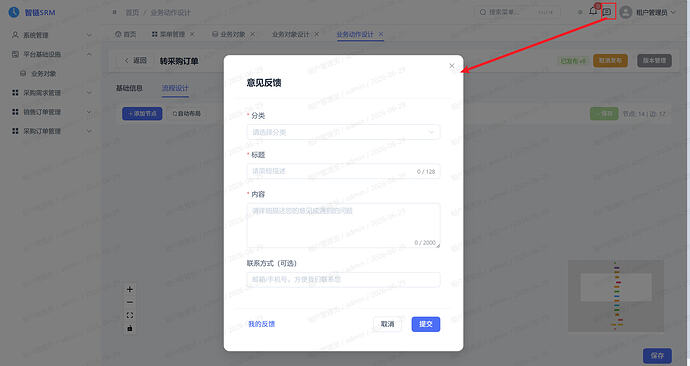Viewport: 690px width, 366px height.
Task: Open the 基础信息 sub-tab
Action: tap(129, 88)
